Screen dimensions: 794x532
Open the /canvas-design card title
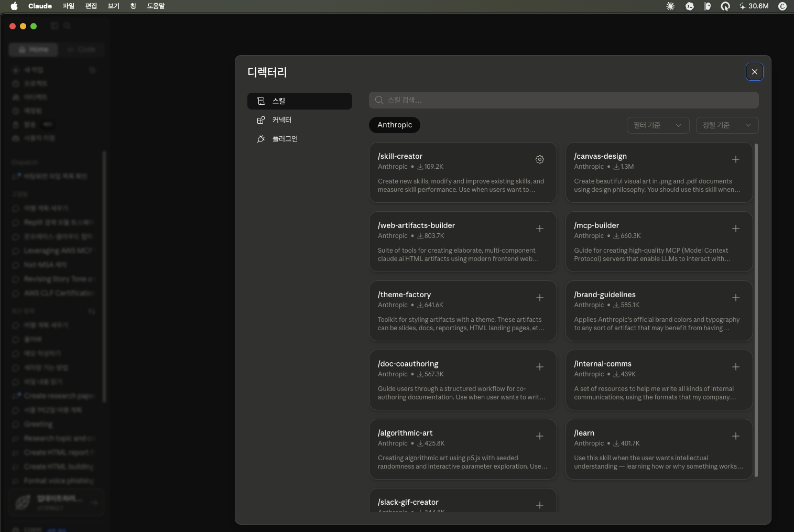[600, 156]
